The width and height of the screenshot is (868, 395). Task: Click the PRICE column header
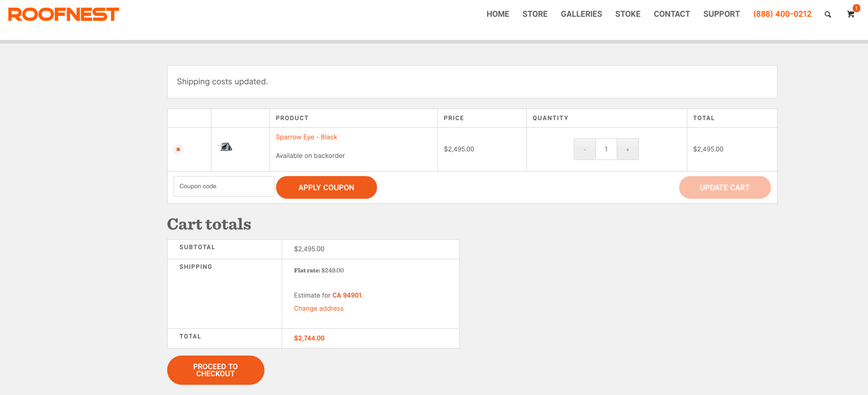[454, 118]
